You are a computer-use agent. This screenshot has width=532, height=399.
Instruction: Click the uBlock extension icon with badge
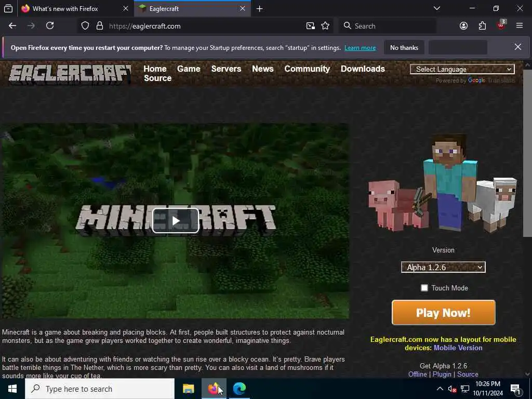point(501,25)
